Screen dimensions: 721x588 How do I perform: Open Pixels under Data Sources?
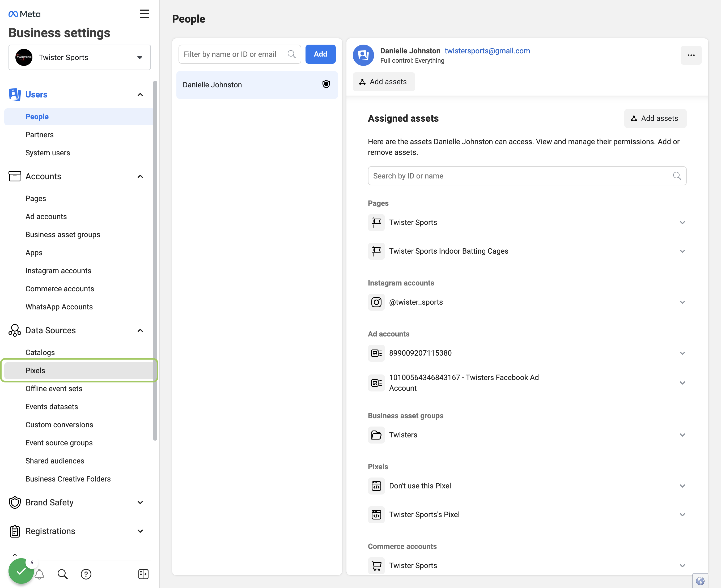(x=79, y=370)
